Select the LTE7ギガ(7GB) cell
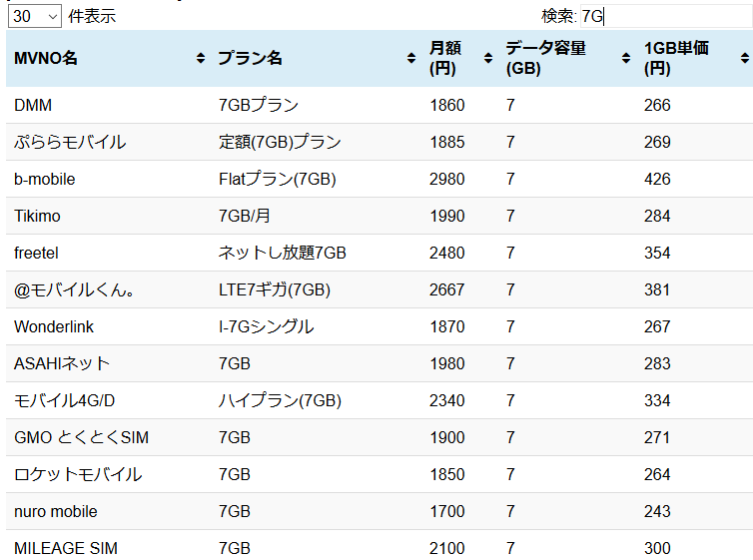Image resolution: width=753 pixels, height=560 pixels. pos(275,289)
